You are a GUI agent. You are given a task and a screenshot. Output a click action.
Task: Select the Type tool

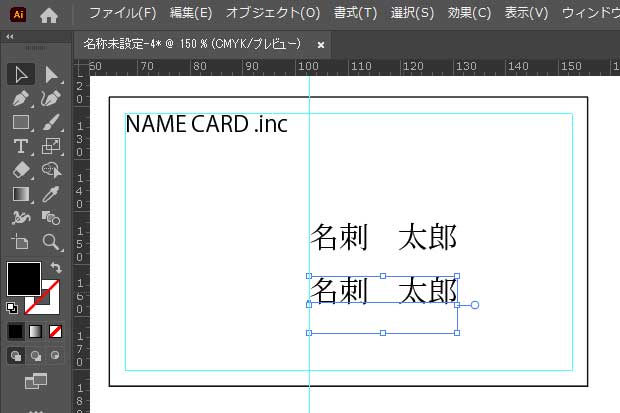(x=21, y=146)
